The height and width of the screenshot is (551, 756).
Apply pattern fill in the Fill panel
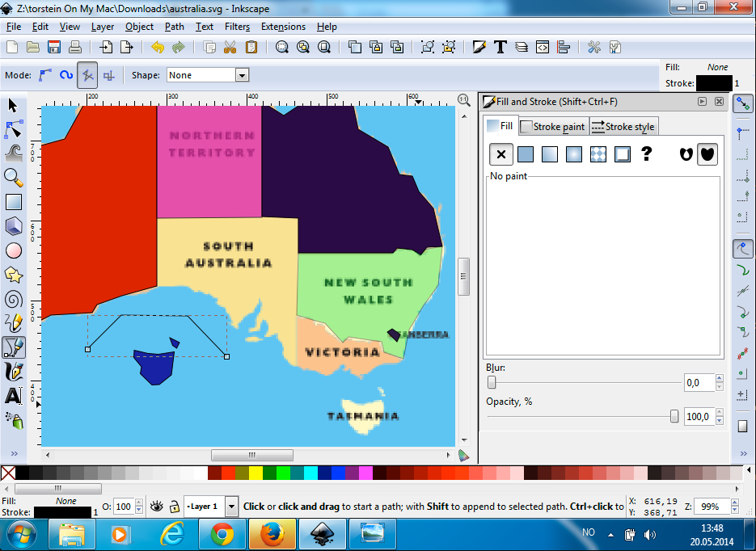tap(598, 154)
